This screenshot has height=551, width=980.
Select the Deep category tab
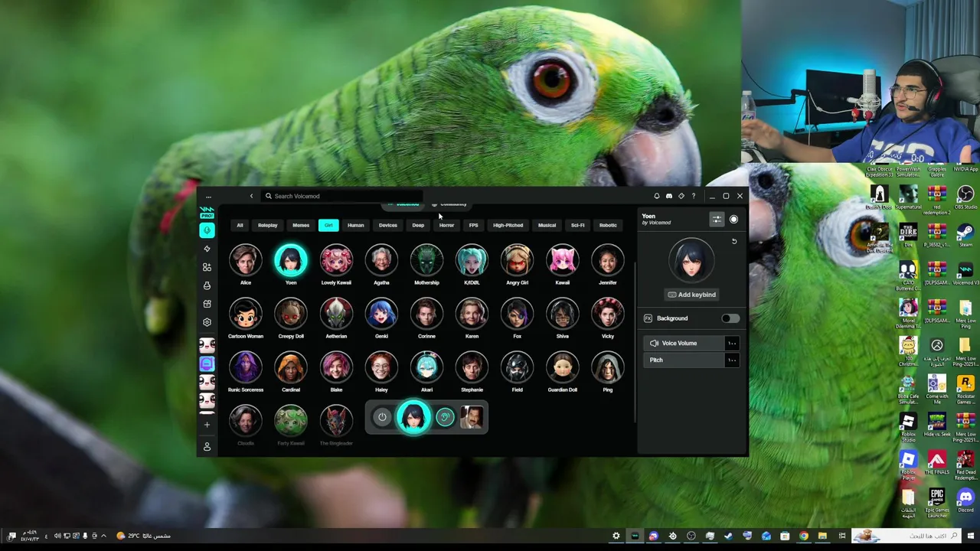(x=418, y=225)
